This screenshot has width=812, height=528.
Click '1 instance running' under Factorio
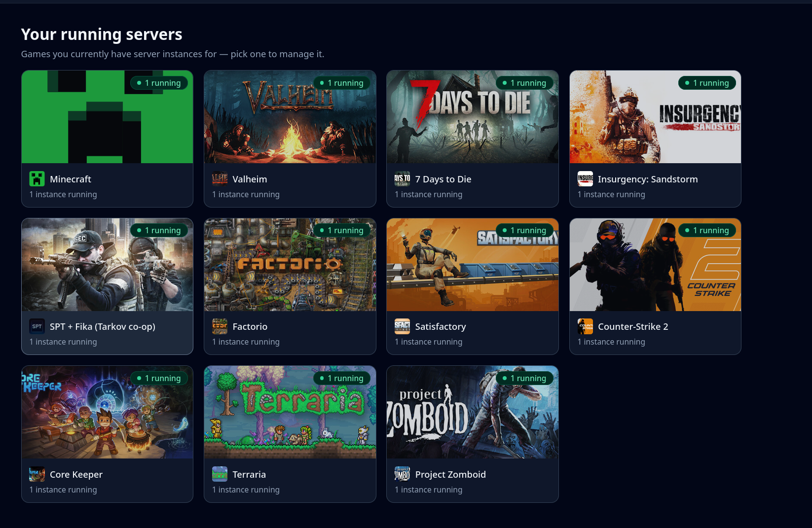246,342
